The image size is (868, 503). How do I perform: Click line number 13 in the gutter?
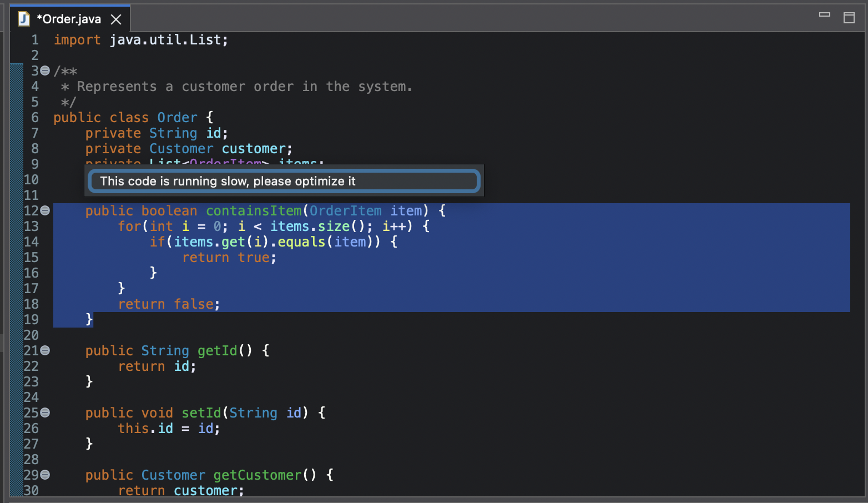click(32, 226)
